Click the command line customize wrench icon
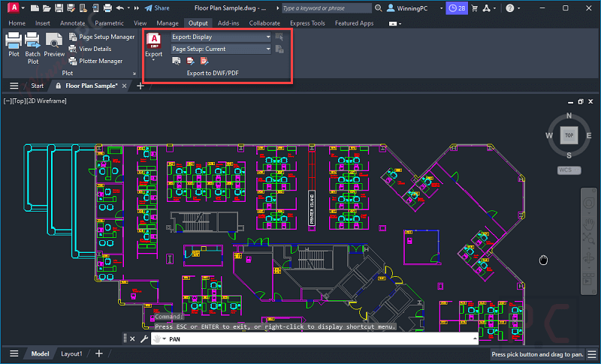The width and height of the screenshot is (601, 364). tap(144, 338)
